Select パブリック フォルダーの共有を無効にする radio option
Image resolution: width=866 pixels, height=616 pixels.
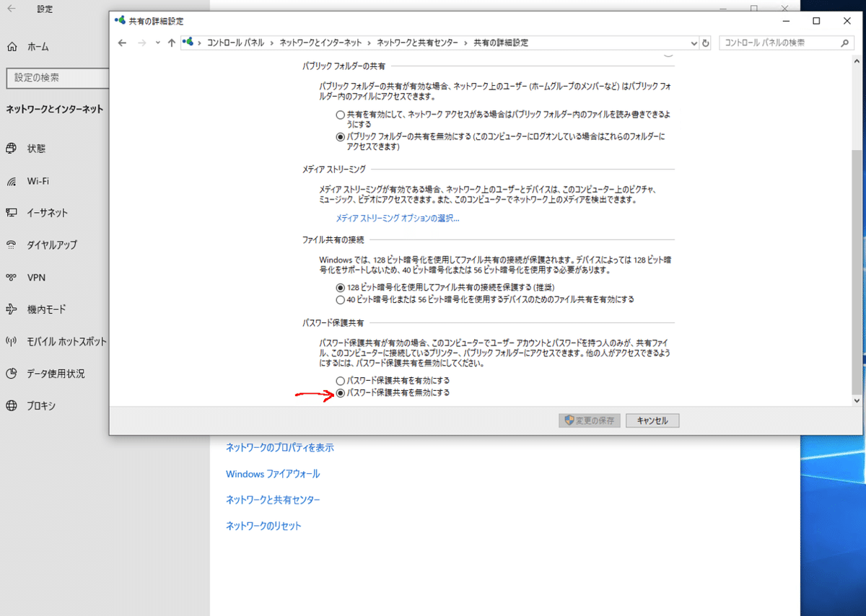point(340,136)
